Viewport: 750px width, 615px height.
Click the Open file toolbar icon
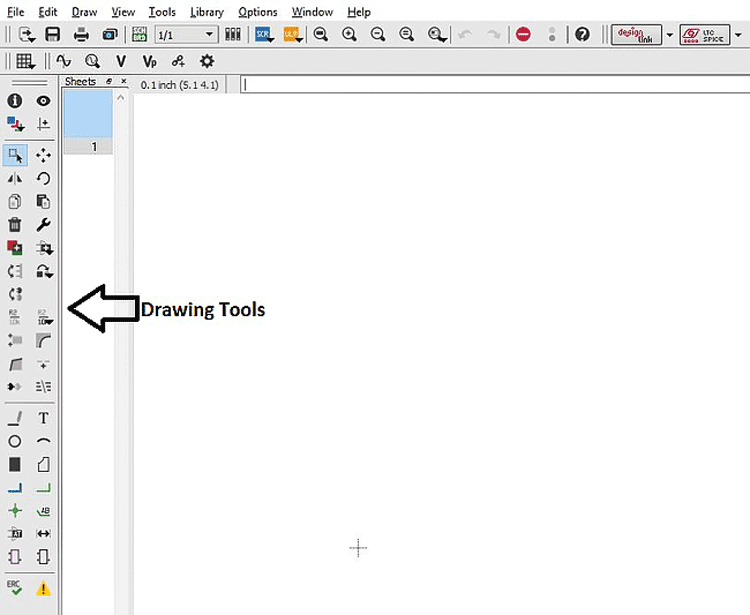26,35
